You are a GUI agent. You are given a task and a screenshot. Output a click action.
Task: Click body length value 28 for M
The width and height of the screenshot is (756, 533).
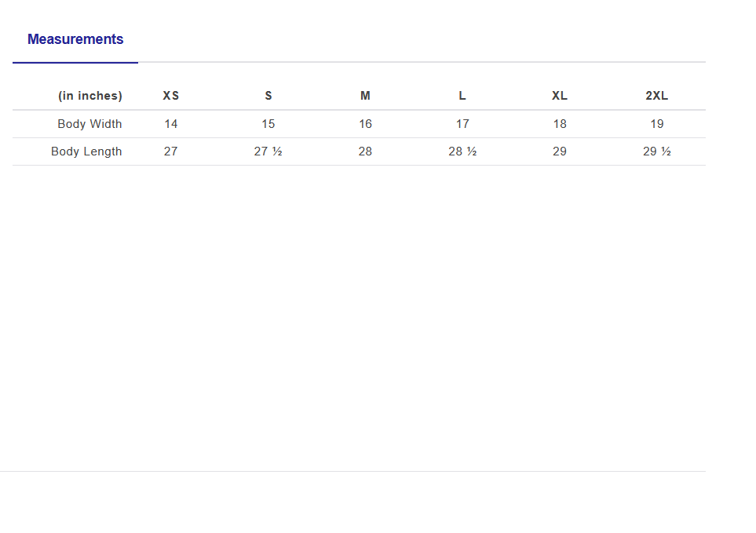pos(365,152)
